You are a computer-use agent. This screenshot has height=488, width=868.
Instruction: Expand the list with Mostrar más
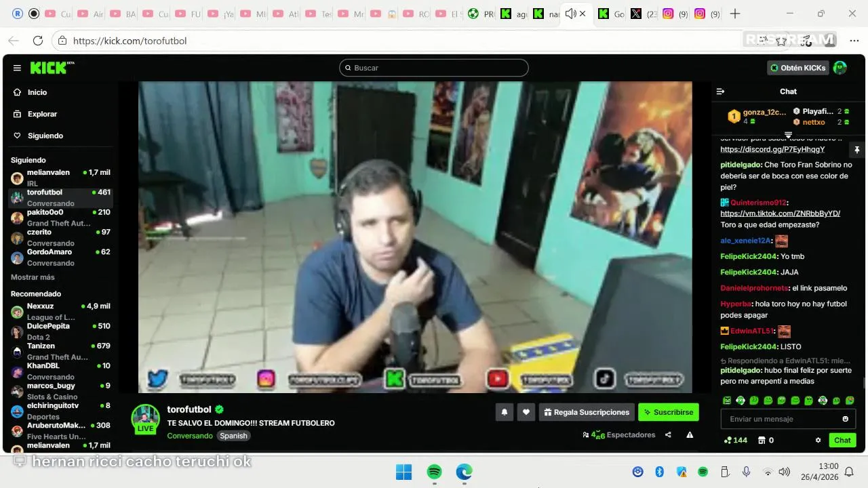point(33,277)
